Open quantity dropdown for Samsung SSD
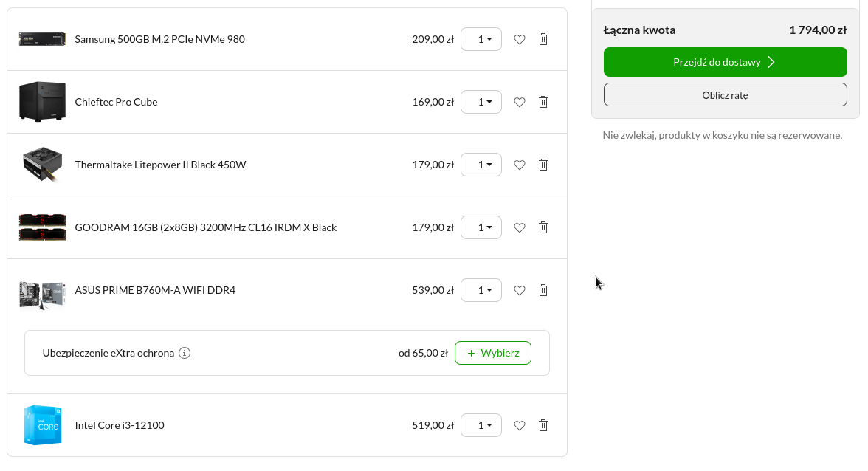The image size is (868, 471). pyautogui.click(x=481, y=39)
